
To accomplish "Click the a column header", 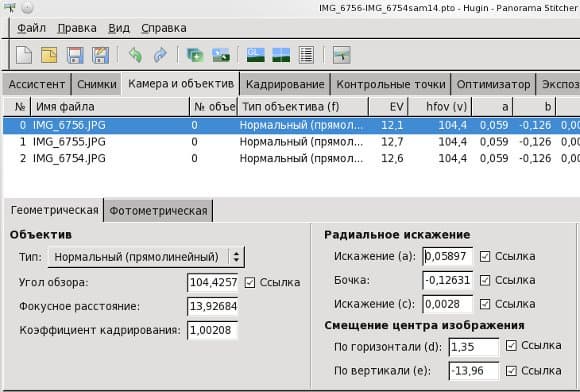I will coord(492,107).
